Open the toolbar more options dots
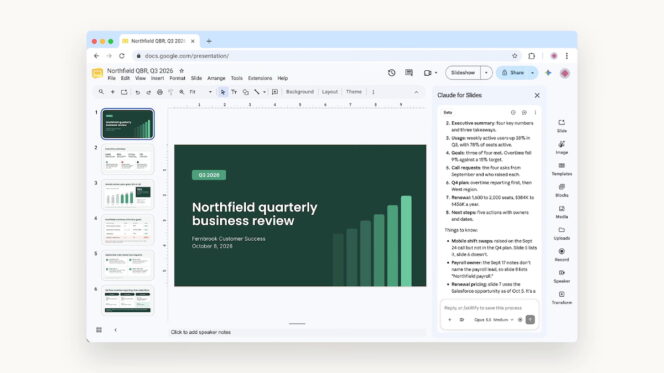The width and height of the screenshot is (664, 373). pyautogui.click(x=373, y=92)
